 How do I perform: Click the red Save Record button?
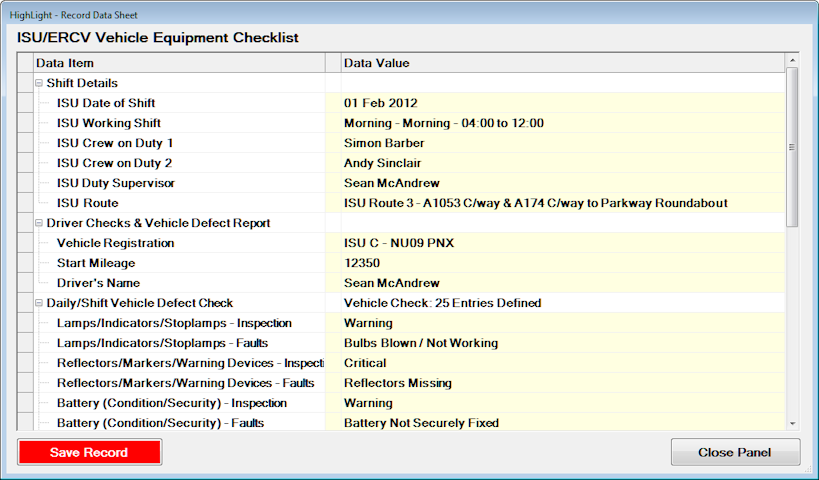[89, 452]
